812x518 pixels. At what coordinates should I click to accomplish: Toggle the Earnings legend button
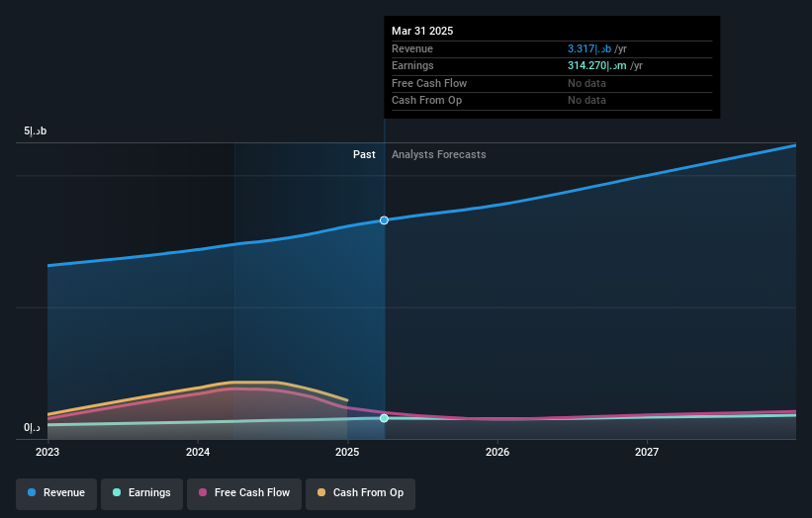point(141,493)
